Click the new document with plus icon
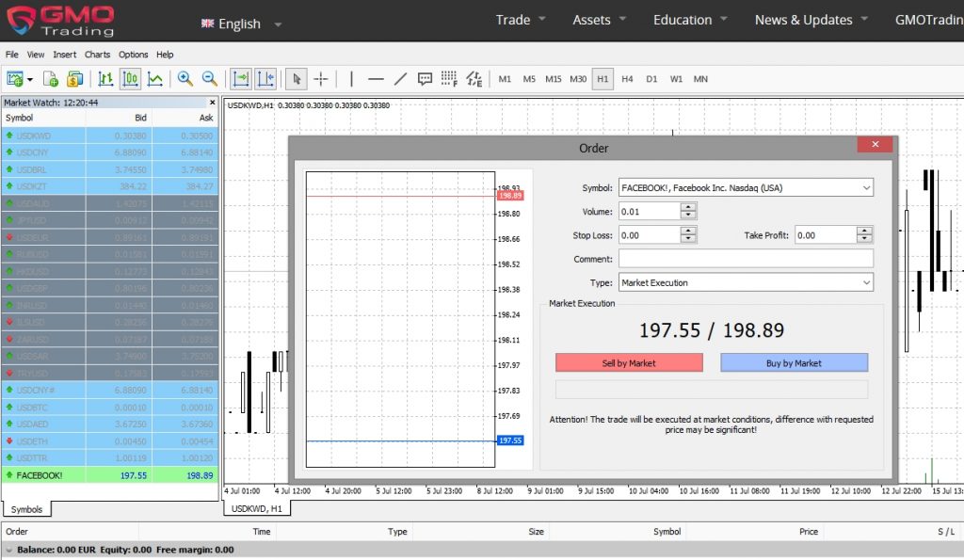The height and width of the screenshot is (560, 964). pos(51,79)
